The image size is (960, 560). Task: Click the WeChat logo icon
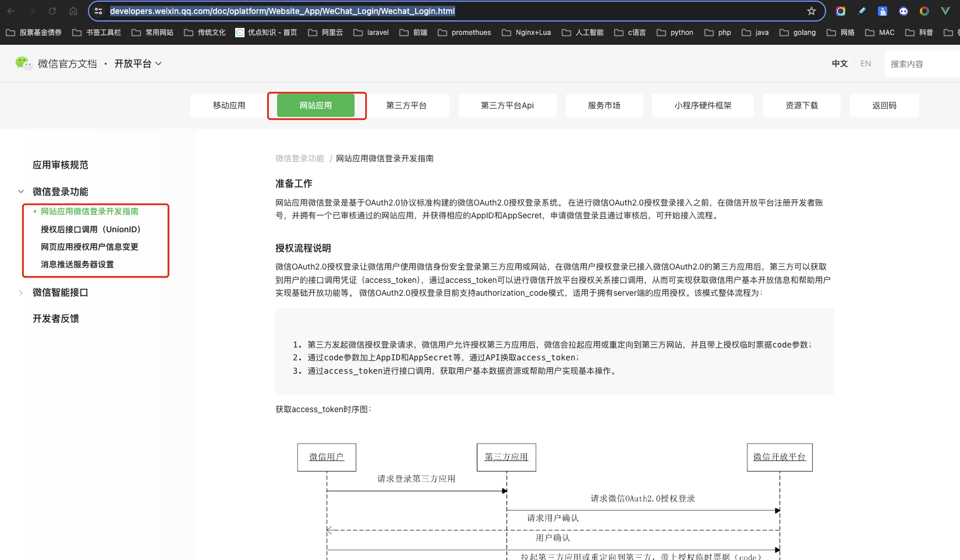(24, 63)
